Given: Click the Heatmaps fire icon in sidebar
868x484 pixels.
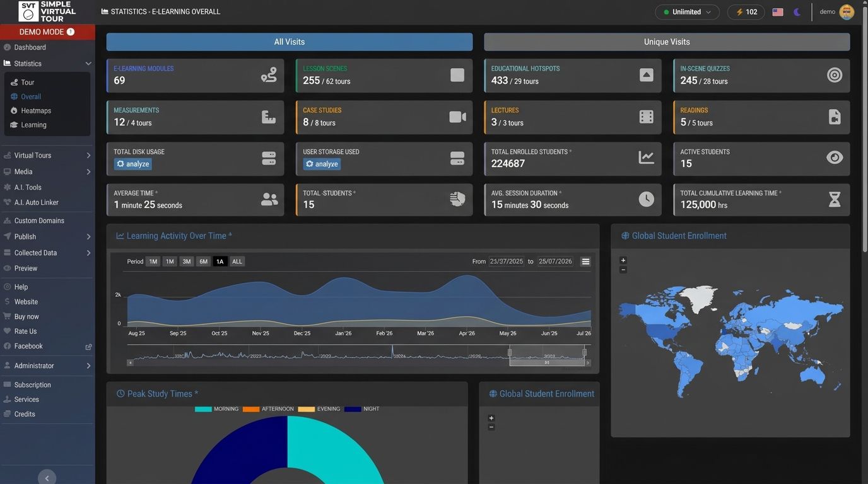Looking at the screenshot, I should [x=14, y=111].
